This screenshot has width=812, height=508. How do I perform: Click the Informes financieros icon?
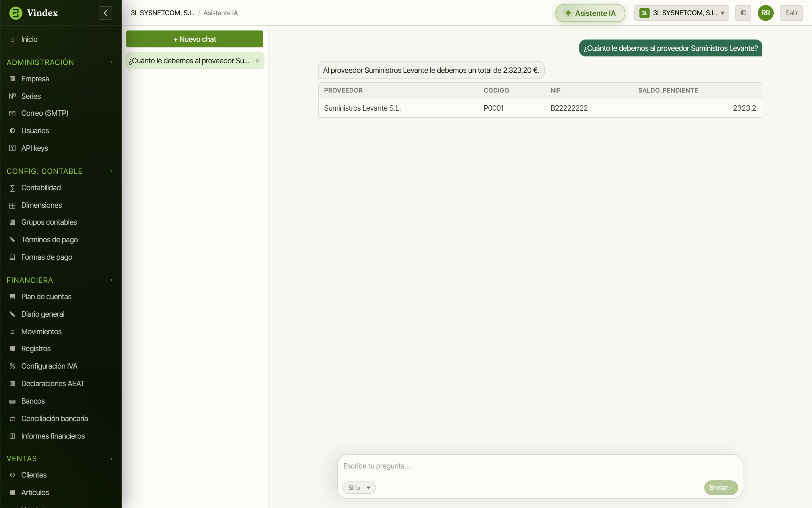[12, 436]
